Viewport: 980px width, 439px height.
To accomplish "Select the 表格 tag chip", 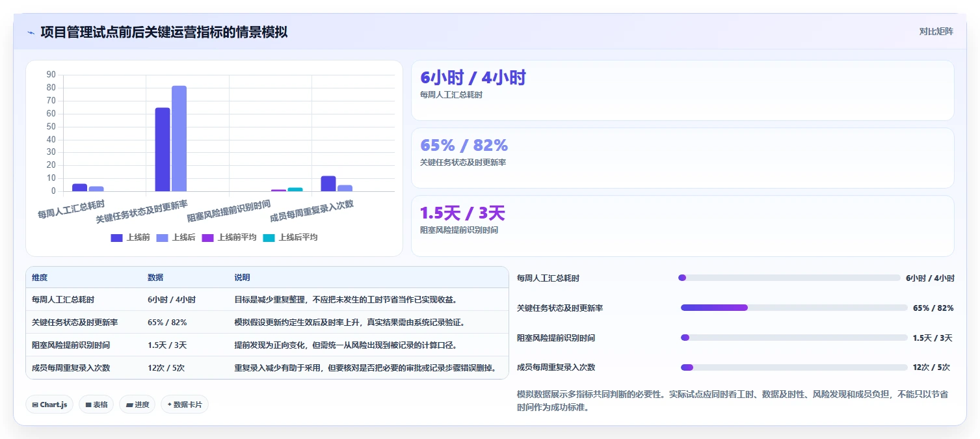I will (96, 405).
